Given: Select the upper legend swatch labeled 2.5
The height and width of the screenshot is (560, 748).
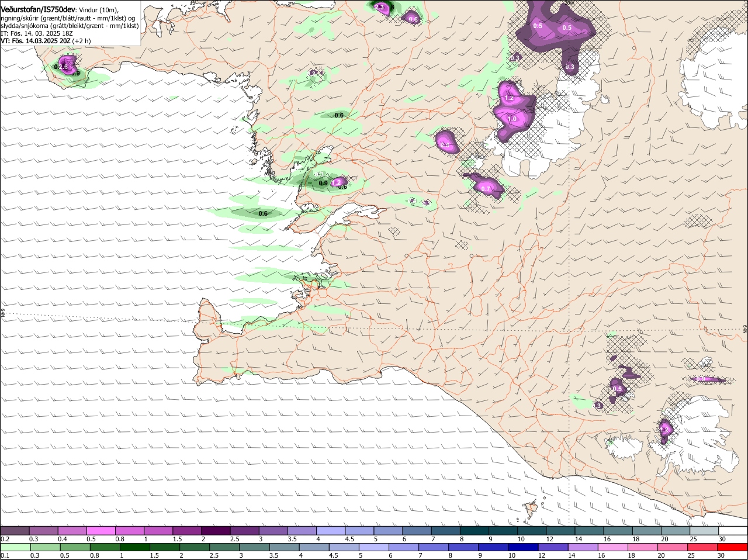Looking at the screenshot, I should tap(244, 530).
